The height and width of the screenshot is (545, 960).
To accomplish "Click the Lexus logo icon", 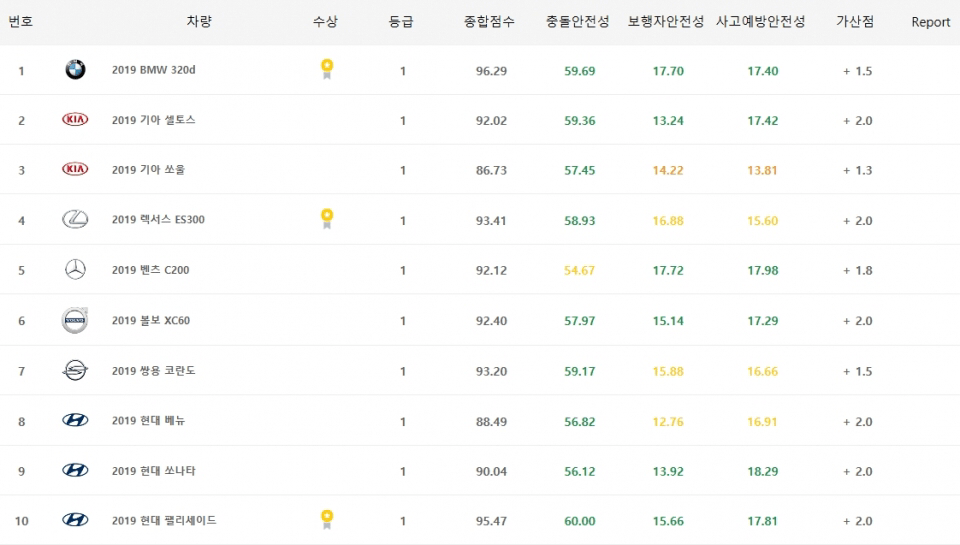I will click(75, 219).
